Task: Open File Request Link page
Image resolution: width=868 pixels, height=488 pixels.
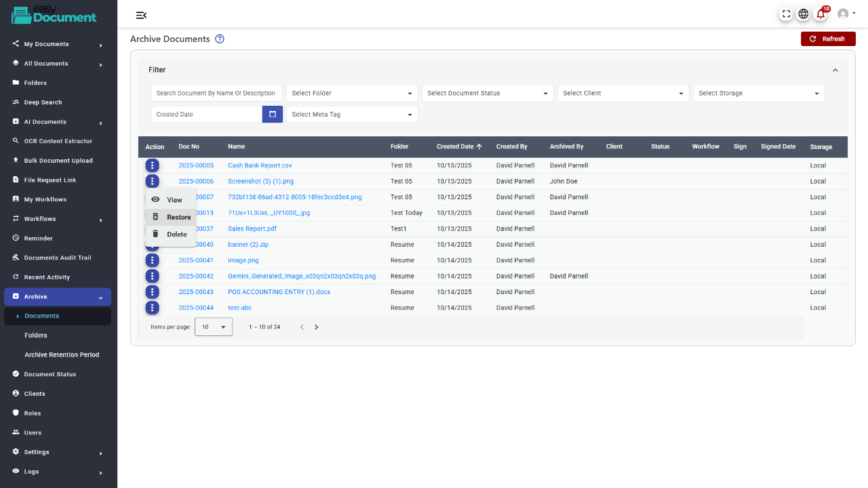Action: coord(58,180)
